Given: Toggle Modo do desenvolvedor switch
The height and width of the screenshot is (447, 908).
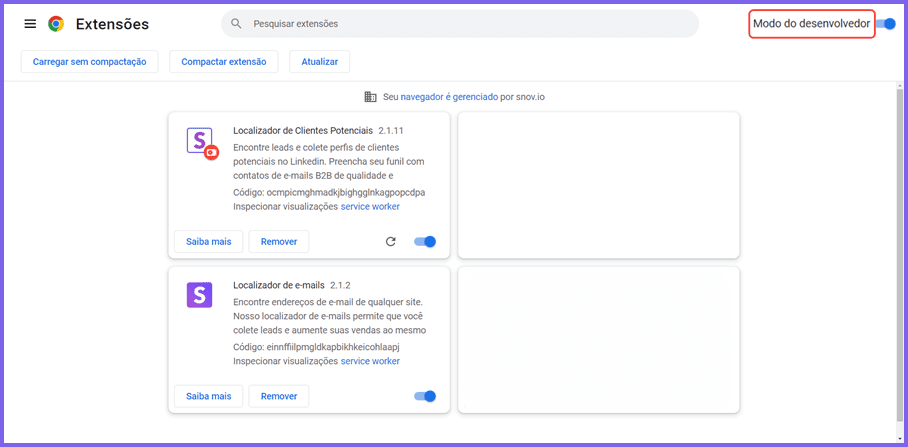Looking at the screenshot, I should pyautogui.click(x=886, y=24).
